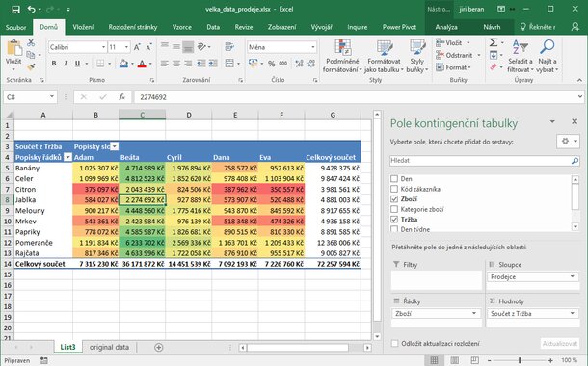Screen dimensions: 588x366
Task: Click the font color A icon
Action: pos(142,64)
